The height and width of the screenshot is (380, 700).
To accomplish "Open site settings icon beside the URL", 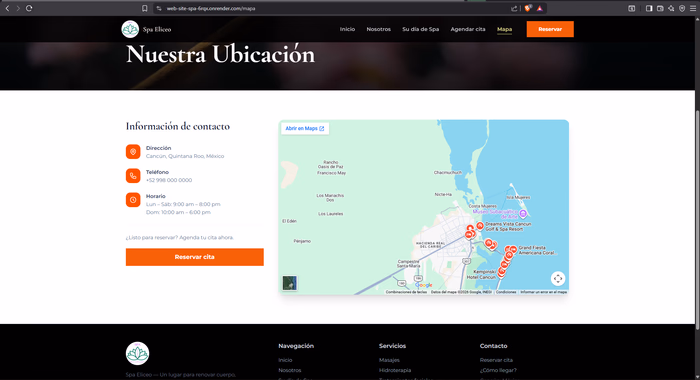I will (159, 8).
